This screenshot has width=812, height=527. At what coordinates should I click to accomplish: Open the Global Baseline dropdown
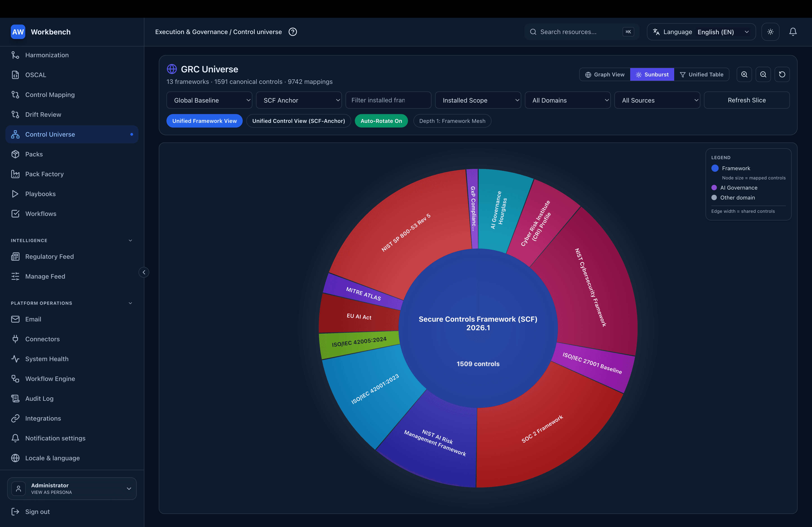point(209,100)
